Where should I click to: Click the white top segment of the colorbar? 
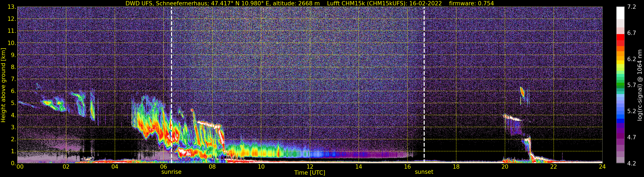coord(620,13)
